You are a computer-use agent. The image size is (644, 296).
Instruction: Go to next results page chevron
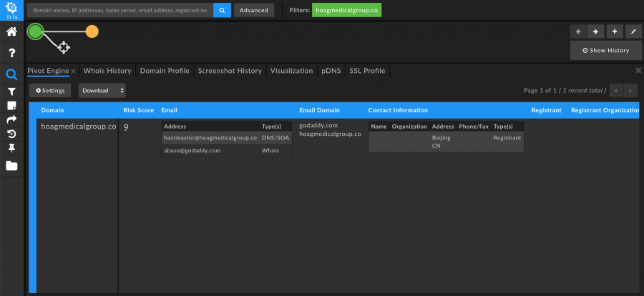(630, 90)
